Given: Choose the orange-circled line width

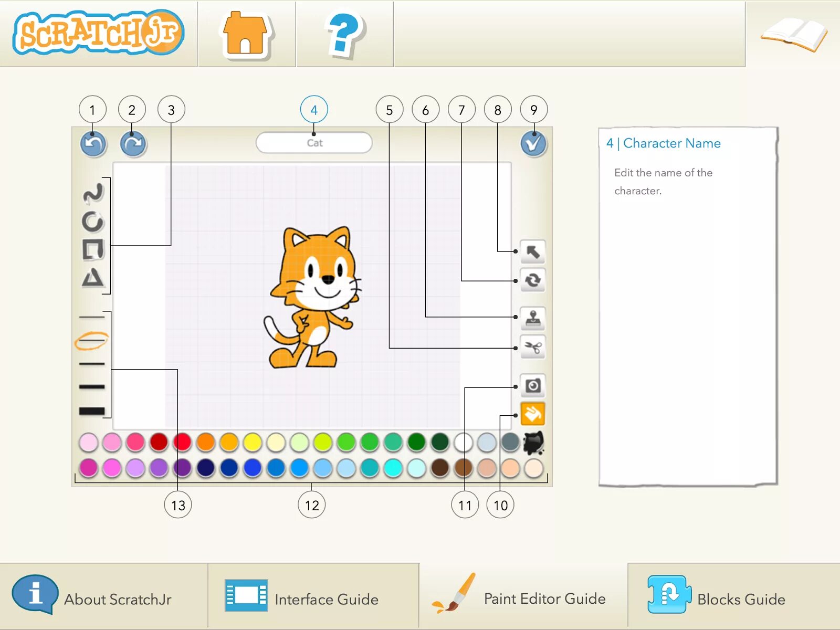Looking at the screenshot, I should (92, 341).
